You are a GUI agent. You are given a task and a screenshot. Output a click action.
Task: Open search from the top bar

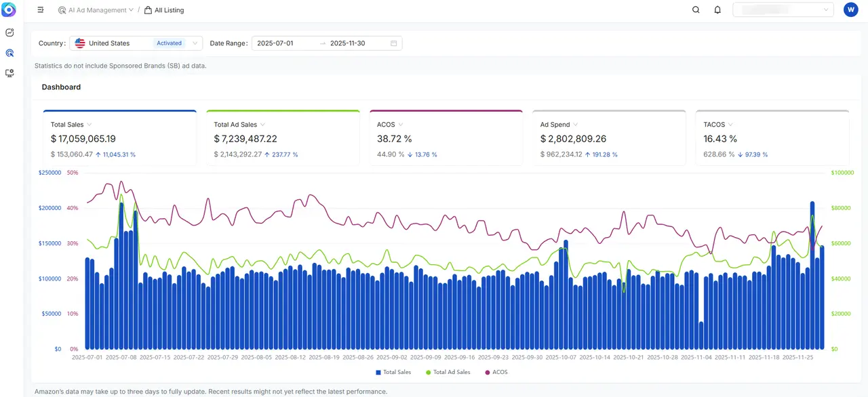tap(696, 9)
